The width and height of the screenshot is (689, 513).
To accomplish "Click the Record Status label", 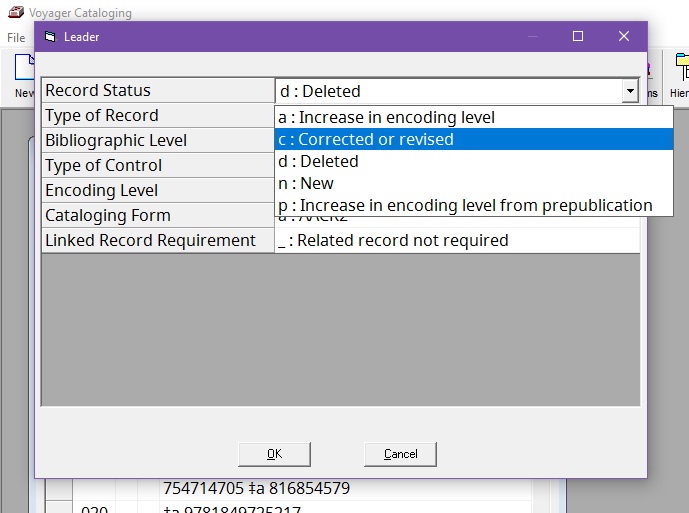I will [x=158, y=91].
